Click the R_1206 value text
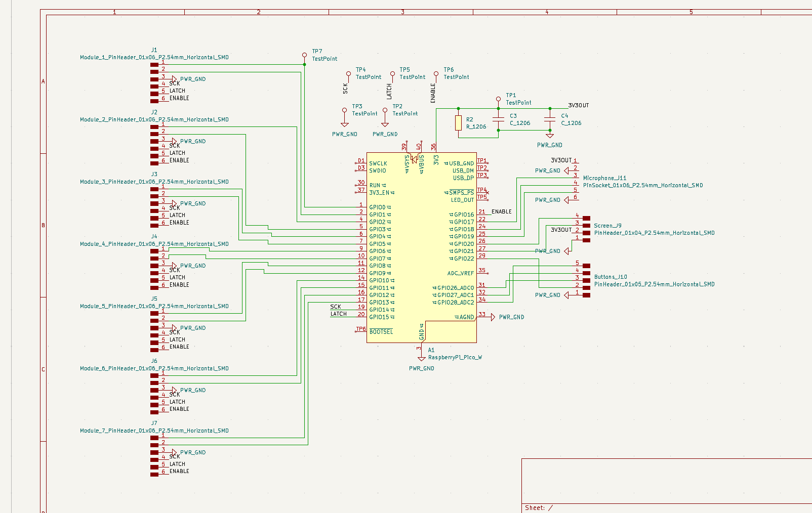This screenshot has width=812, height=513. 476,127
